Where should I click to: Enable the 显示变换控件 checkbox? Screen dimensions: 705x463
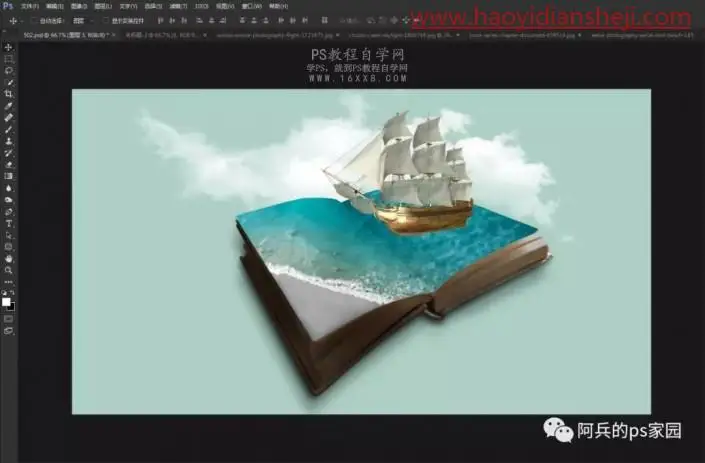pos(106,21)
